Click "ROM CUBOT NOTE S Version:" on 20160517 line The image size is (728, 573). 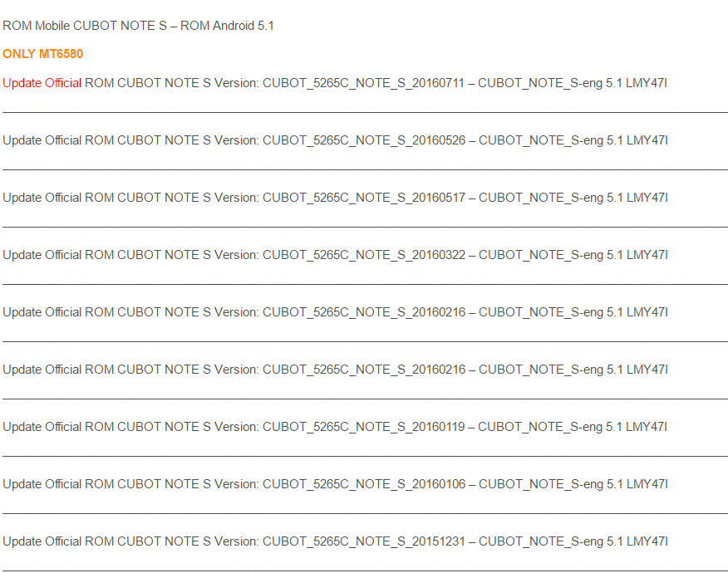tap(172, 198)
